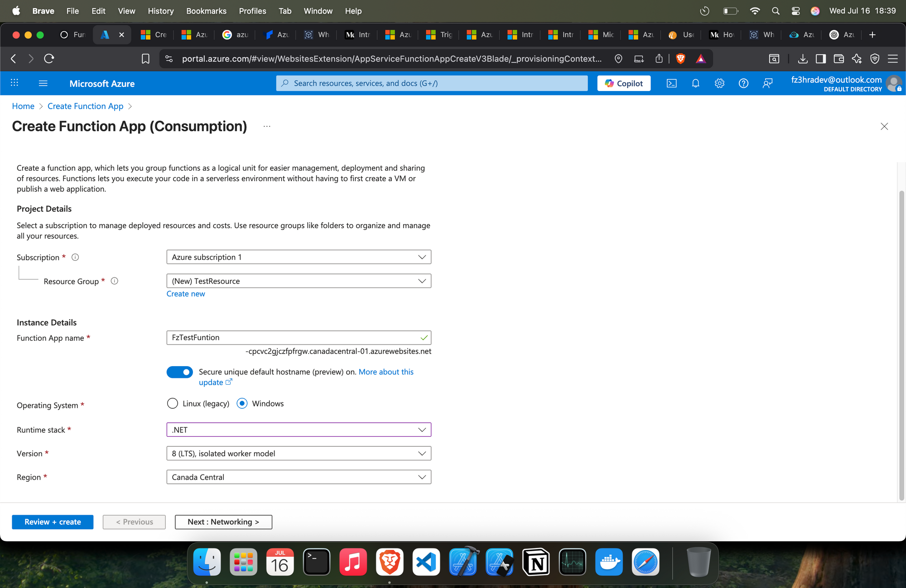Switch to the Google 'azu' browser tab
This screenshot has width=906, height=588.
236,35
